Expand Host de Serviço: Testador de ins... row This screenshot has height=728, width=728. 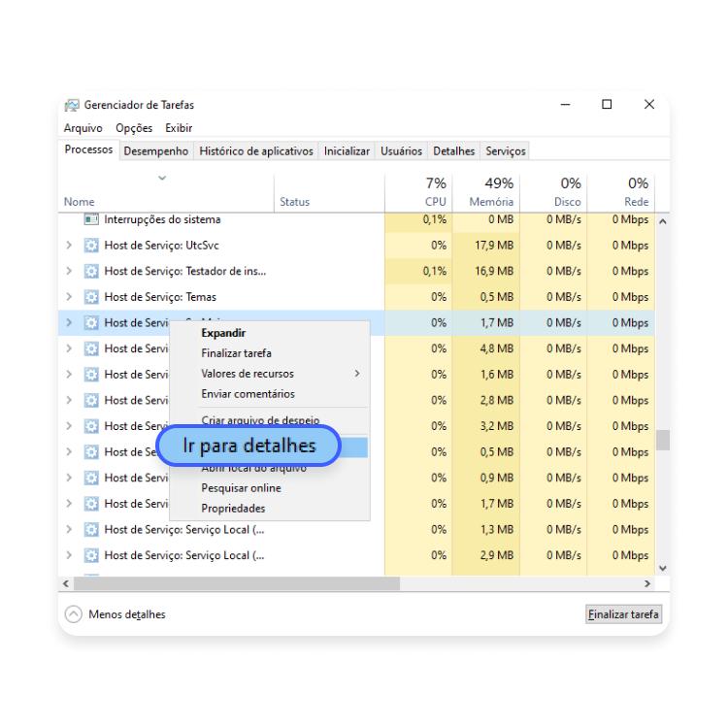coord(69,271)
